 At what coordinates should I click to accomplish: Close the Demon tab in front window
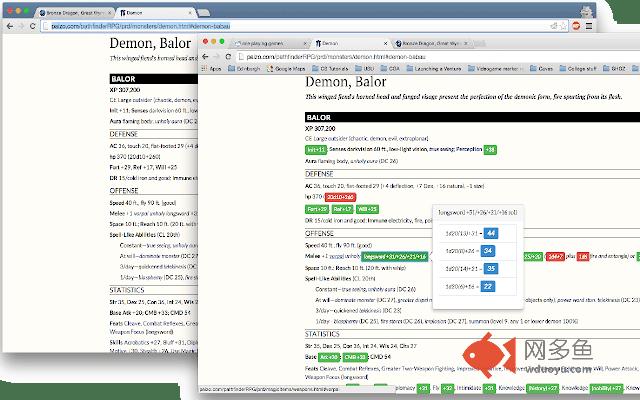pyautogui.click(x=385, y=43)
